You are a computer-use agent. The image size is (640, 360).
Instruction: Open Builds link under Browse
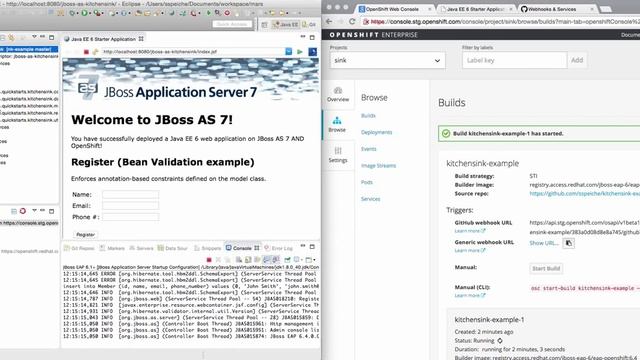point(368,116)
